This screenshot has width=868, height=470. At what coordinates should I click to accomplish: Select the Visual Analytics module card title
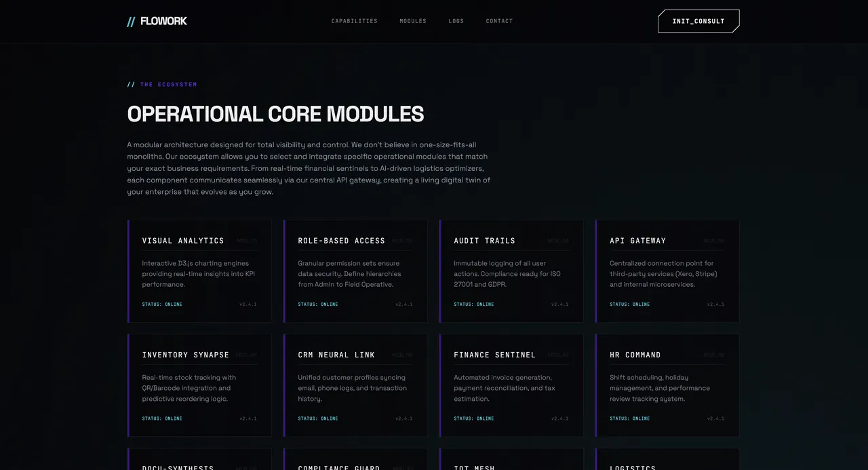tap(183, 241)
